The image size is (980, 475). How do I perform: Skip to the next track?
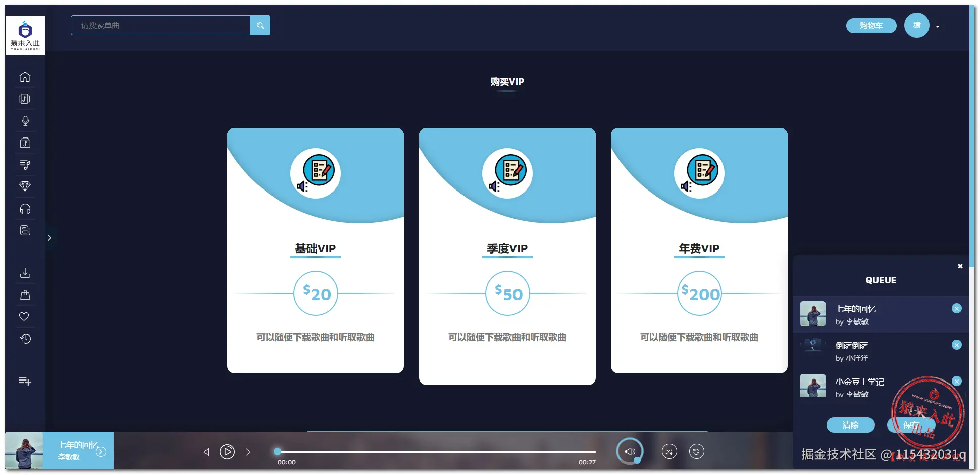(x=248, y=452)
